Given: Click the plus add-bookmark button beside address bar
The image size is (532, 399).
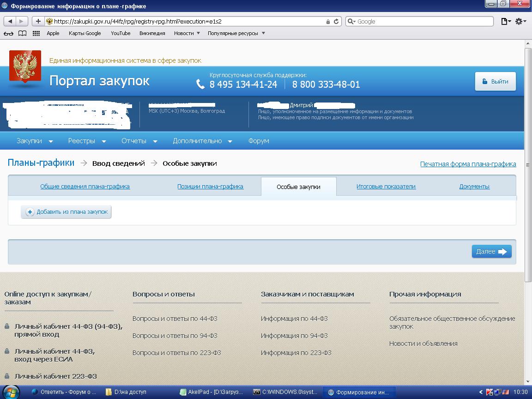Looking at the screenshot, I should [x=38, y=21].
